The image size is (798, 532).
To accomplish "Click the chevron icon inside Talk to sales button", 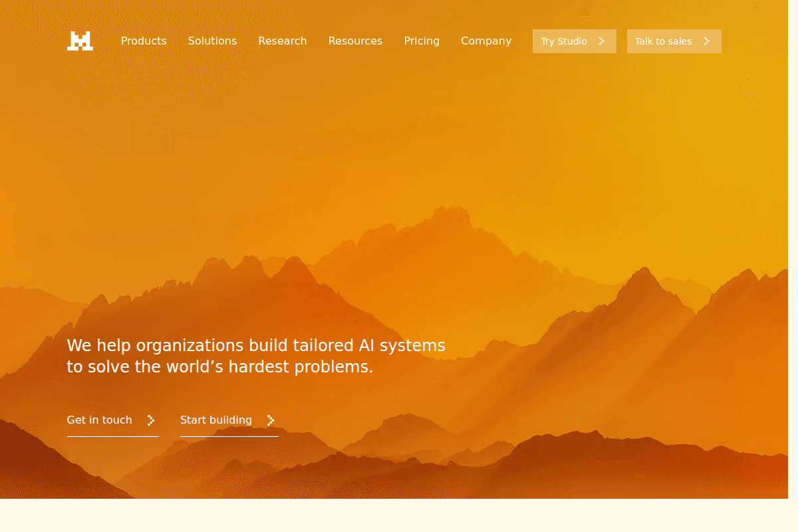I will coord(707,41).
